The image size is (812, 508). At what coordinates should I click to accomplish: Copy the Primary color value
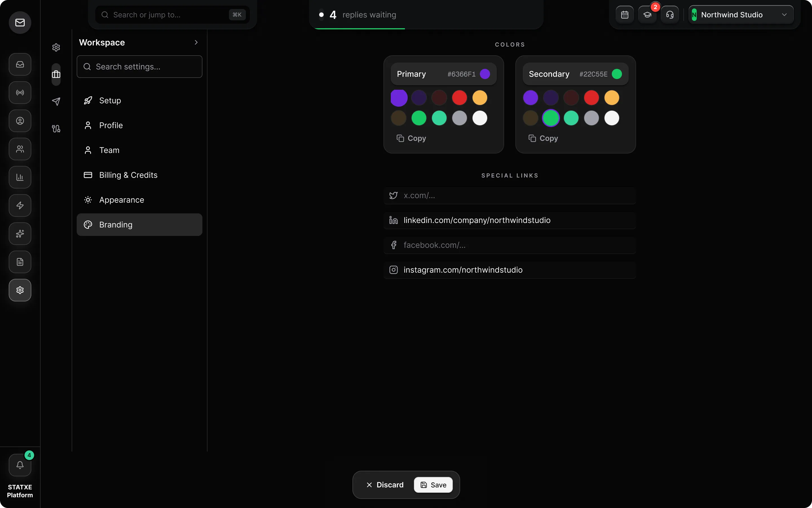coord(411,138)
